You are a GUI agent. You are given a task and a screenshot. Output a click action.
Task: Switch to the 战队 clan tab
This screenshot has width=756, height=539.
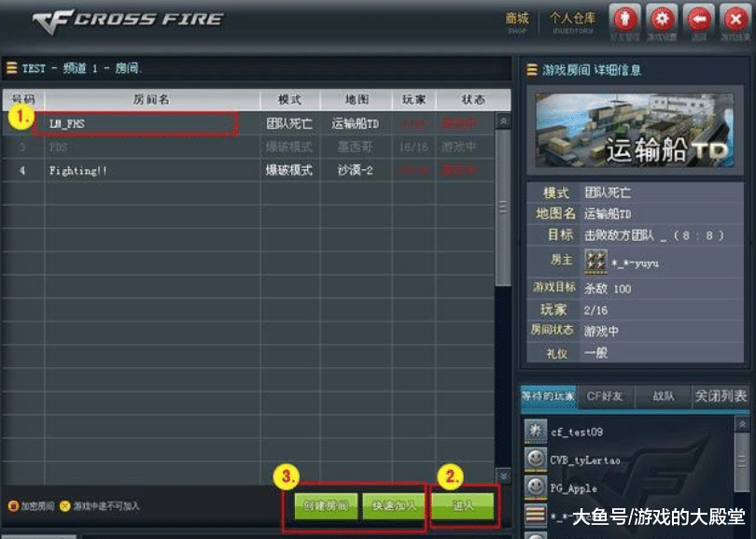pos(664,397)
